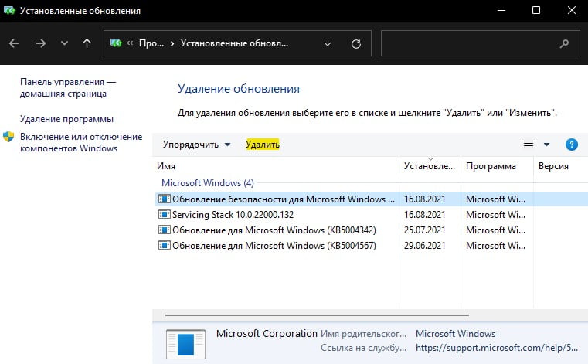Click the shield icon beside Windows components

[x=8, y=137]
